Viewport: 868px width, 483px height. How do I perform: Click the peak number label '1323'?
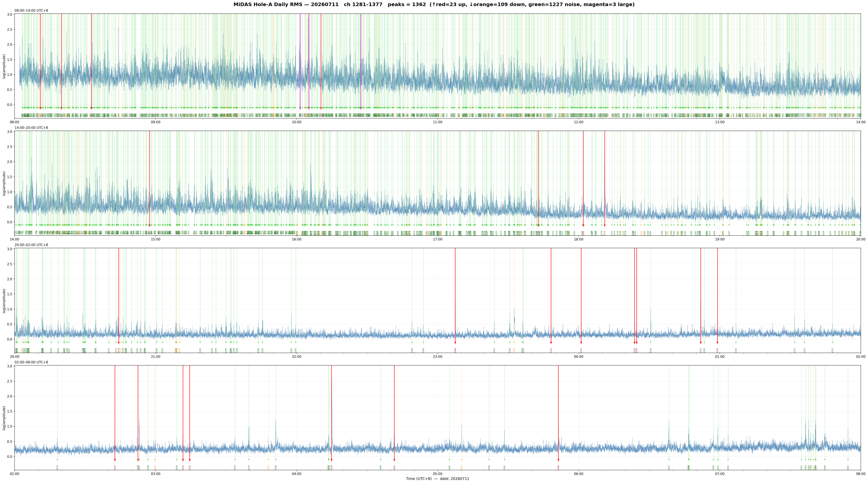(x=832, y=350)
